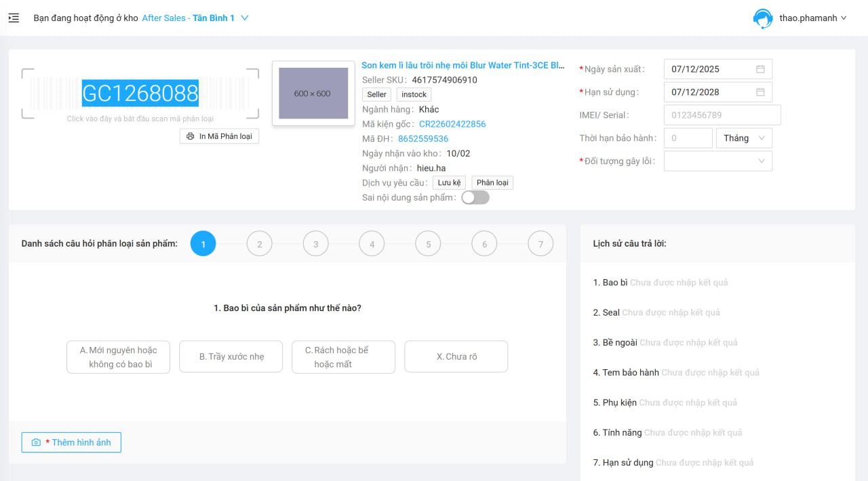Click the user avatar headset icon

pos(763,18)
